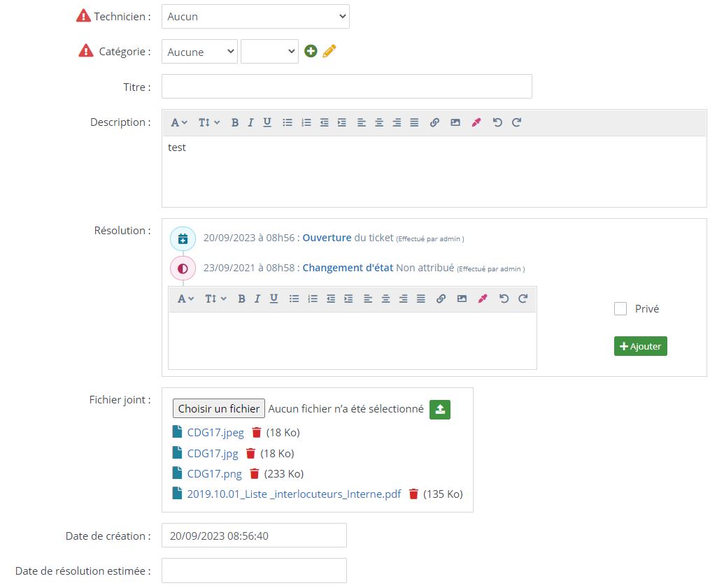717x588 pixels.
Task: Open font family dropdown in Résolution toolbar
Action: tap(185, 299)
